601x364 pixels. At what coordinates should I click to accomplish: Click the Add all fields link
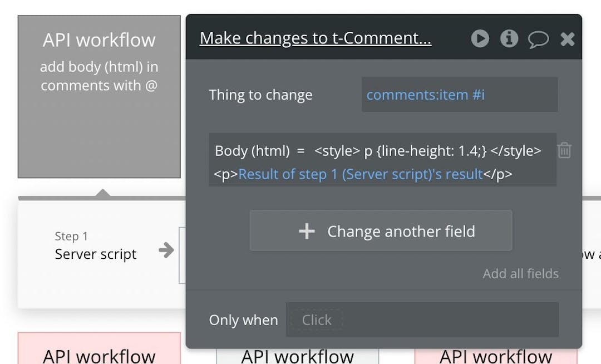(520, 273)
